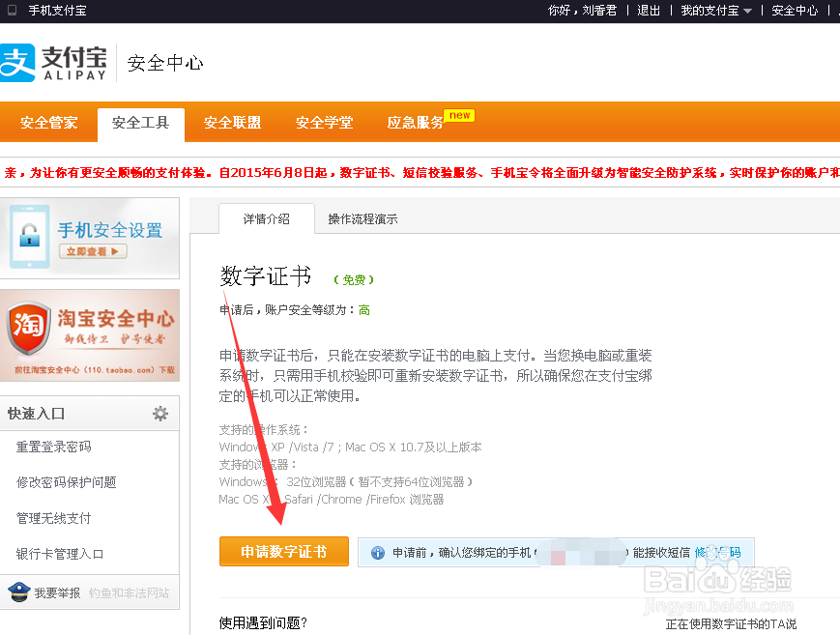The image size is (840, 635).
Task: Click the blue Alipay 支 logo
Action: 17,63
